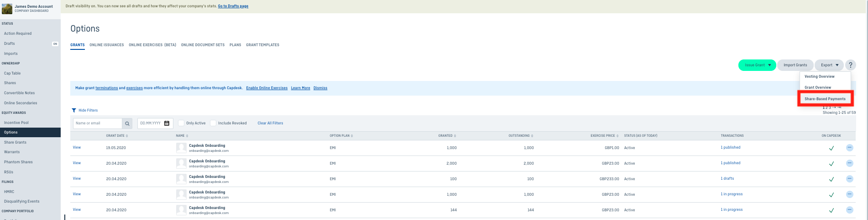
Task: Select Grant Overview export option
Action: click(x=818, y=87)
